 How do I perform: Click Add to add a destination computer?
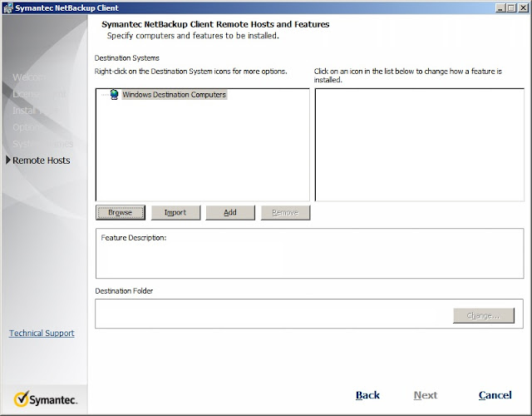click(230, 213)
